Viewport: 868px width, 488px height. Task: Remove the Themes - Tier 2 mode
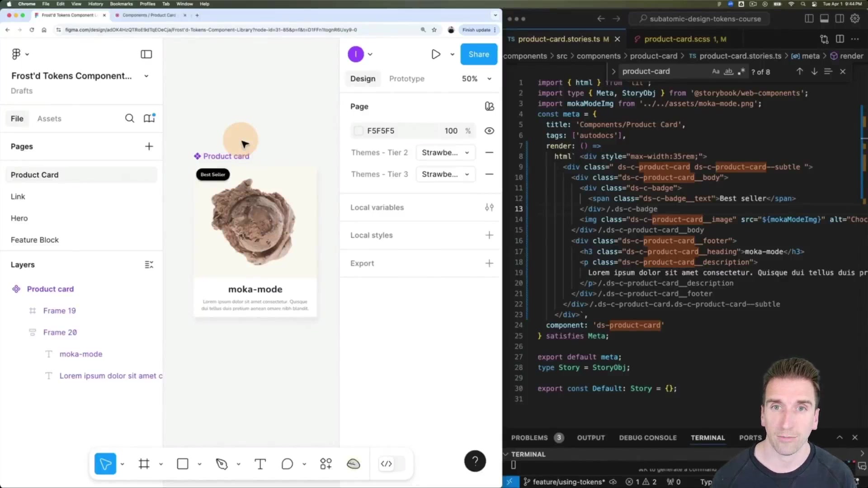(489, 153)
